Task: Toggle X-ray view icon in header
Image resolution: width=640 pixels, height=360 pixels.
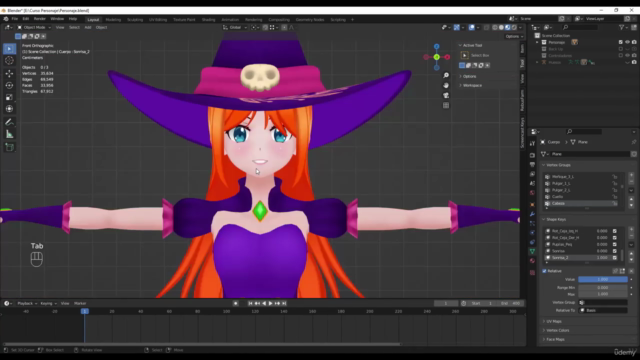Action: click(x=487, y=27)
